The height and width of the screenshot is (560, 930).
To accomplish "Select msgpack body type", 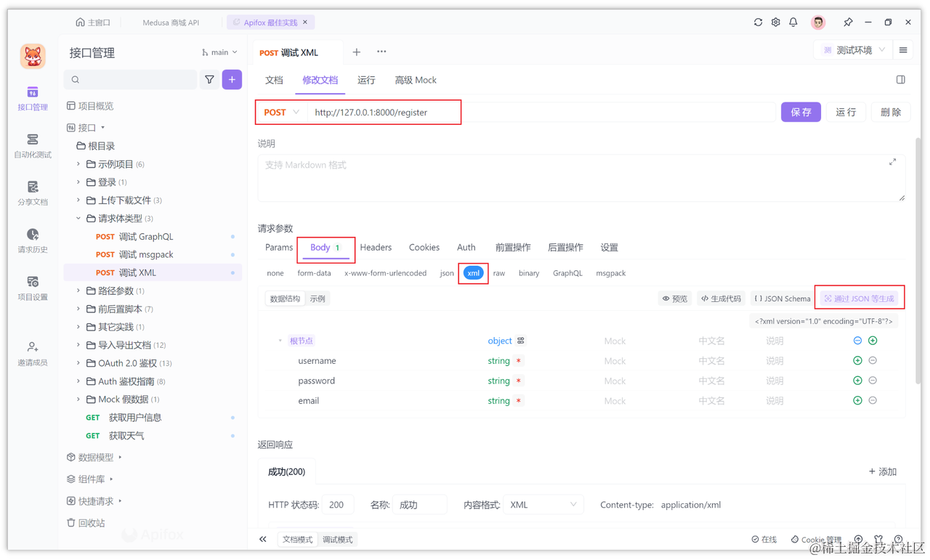I will pyautogui.click(x=611, y=273).
